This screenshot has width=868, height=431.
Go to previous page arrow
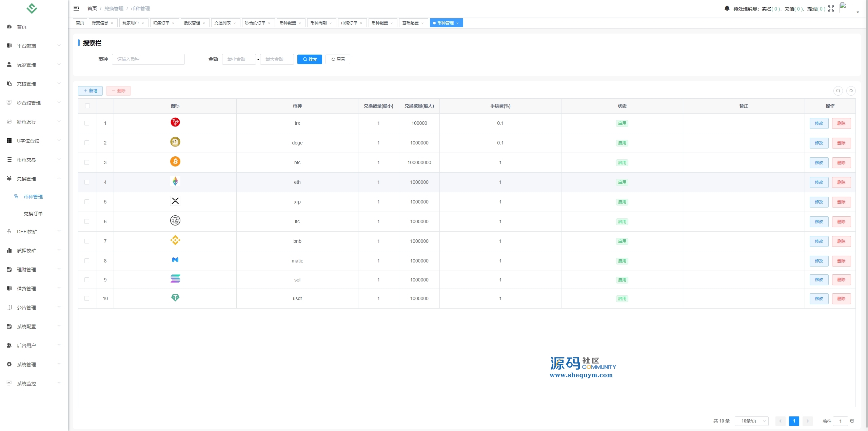[x=780, y=421]
